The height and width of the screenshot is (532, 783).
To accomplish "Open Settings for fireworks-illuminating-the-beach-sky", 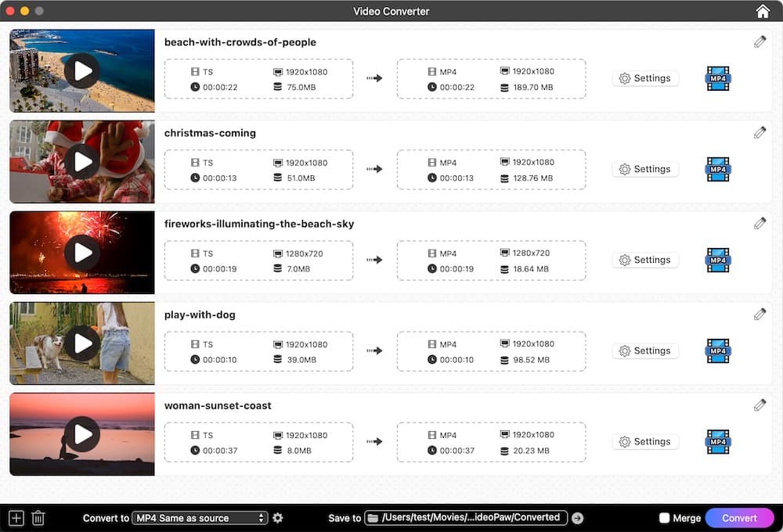I will pos(645,260).
